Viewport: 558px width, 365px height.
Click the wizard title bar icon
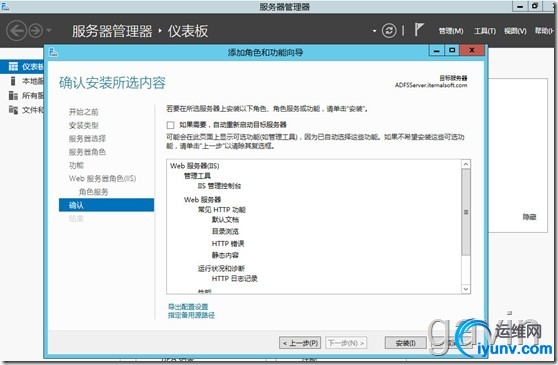click(x=53, y=52)
